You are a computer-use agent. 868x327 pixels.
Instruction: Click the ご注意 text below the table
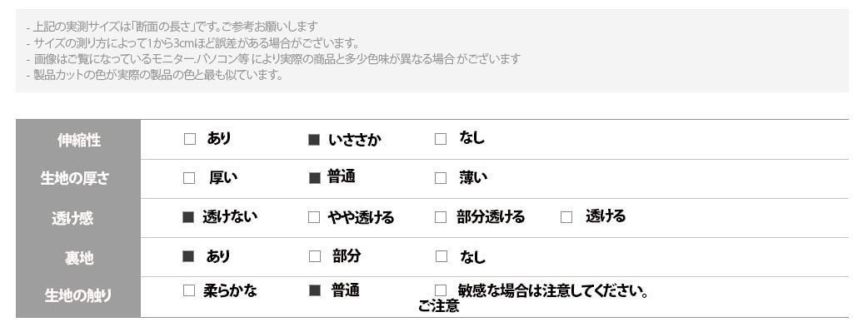click(x=438, y=306)
